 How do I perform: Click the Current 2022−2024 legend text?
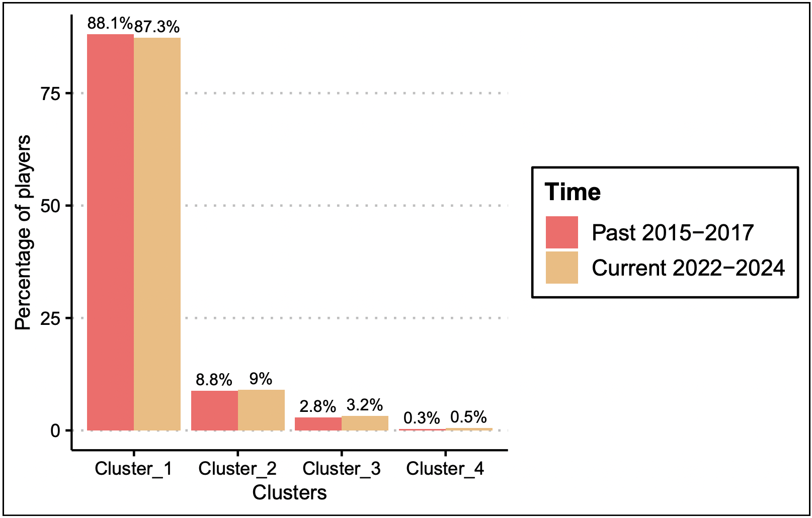pyautogui.click(x=688, y=268)
